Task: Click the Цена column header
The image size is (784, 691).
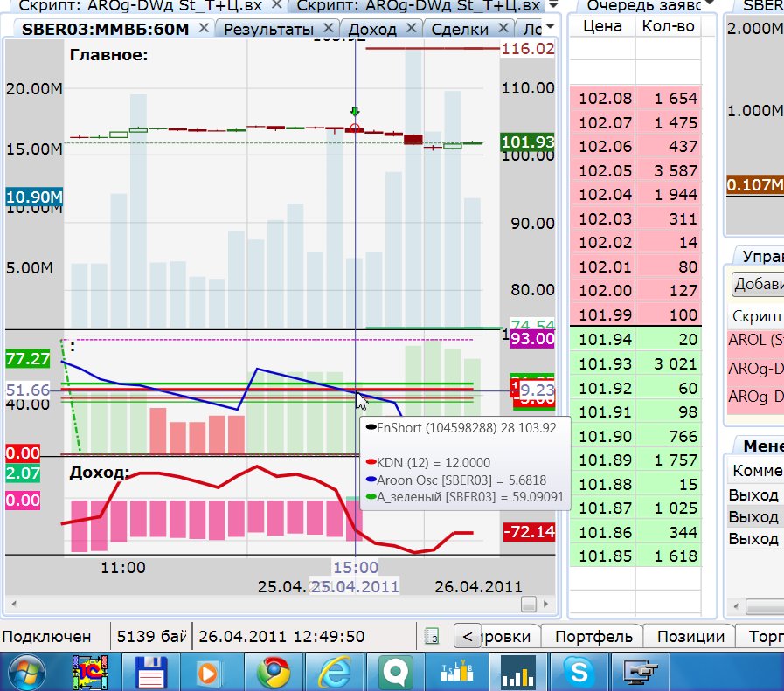Action: click(x=602, y=26)
